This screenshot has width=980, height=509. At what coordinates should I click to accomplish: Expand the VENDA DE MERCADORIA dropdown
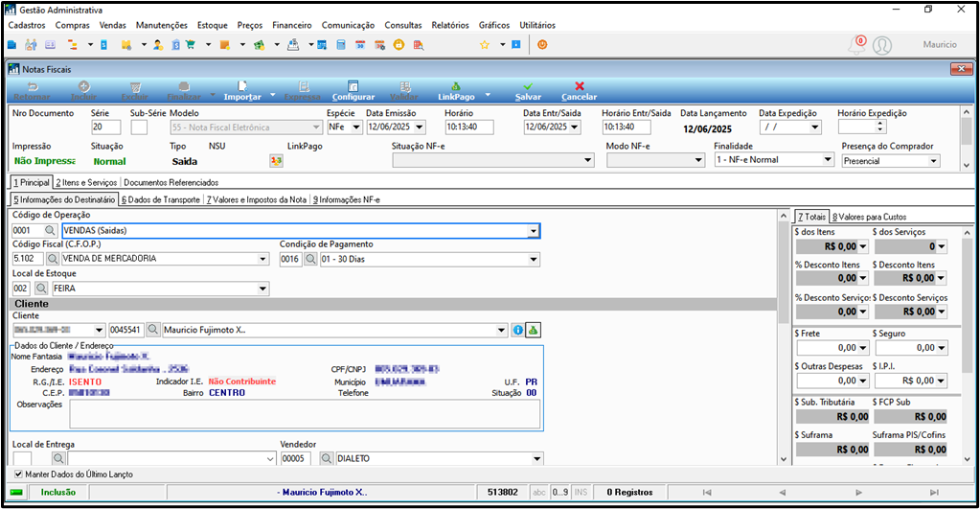pos(263,258)
